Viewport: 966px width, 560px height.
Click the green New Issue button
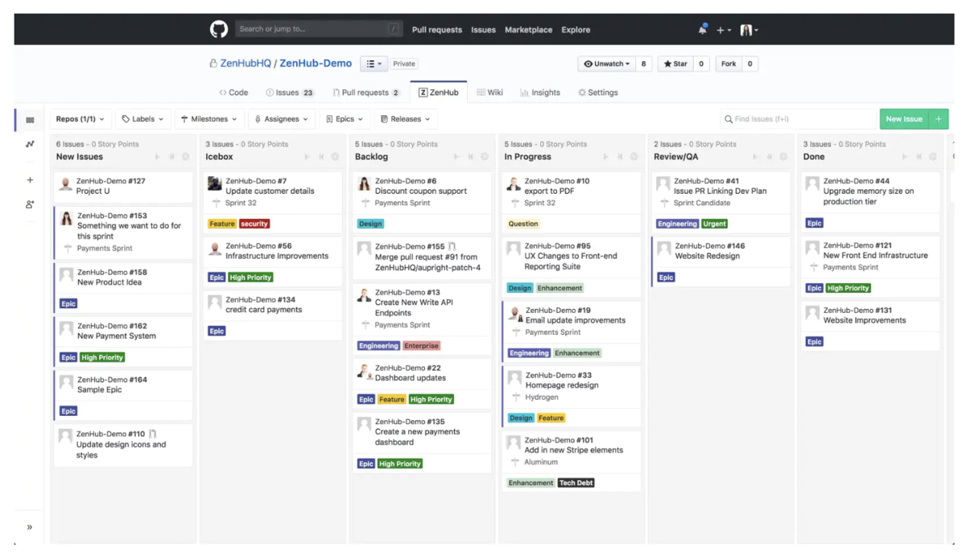904,119
